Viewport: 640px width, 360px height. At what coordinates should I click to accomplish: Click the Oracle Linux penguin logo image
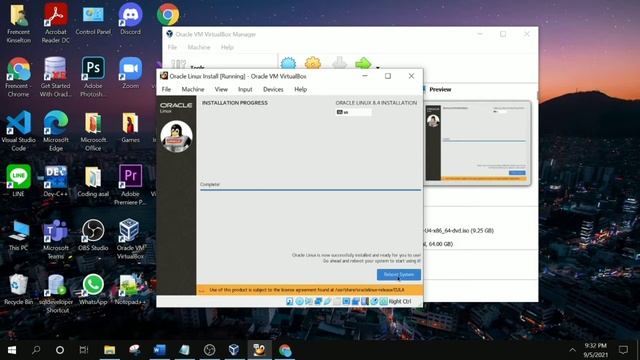pyautogui.click(x=176, y=137)
